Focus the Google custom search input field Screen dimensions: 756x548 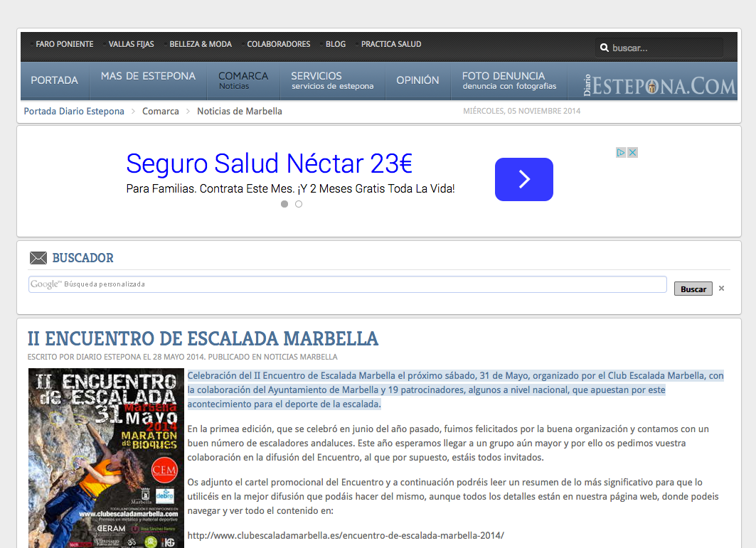(x=356, y=284)
